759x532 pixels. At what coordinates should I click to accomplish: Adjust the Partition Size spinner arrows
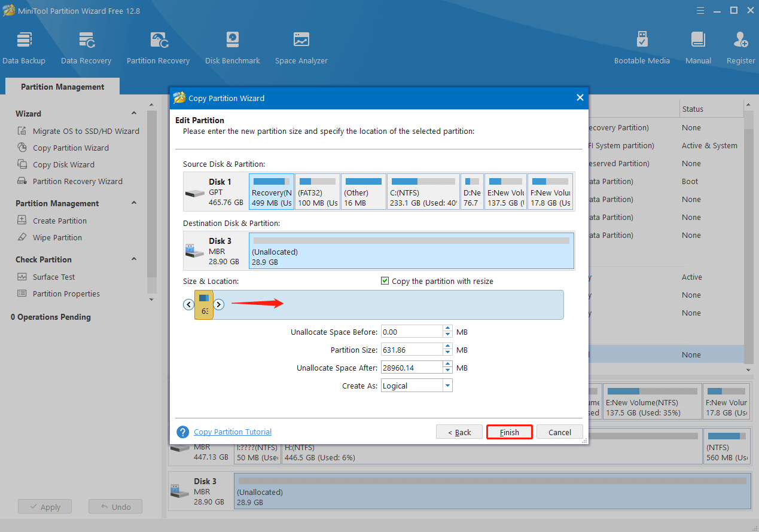[x=448, y=350]
